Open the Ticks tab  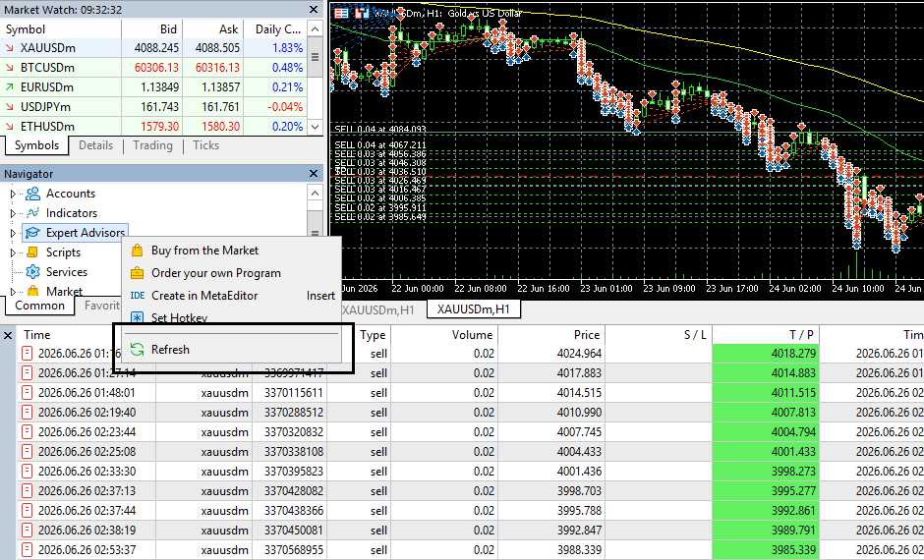[x=205, y=145]
